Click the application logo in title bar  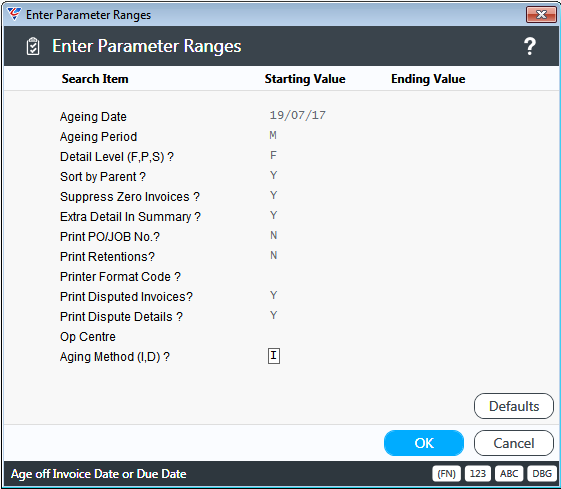(x=14, y=14)
